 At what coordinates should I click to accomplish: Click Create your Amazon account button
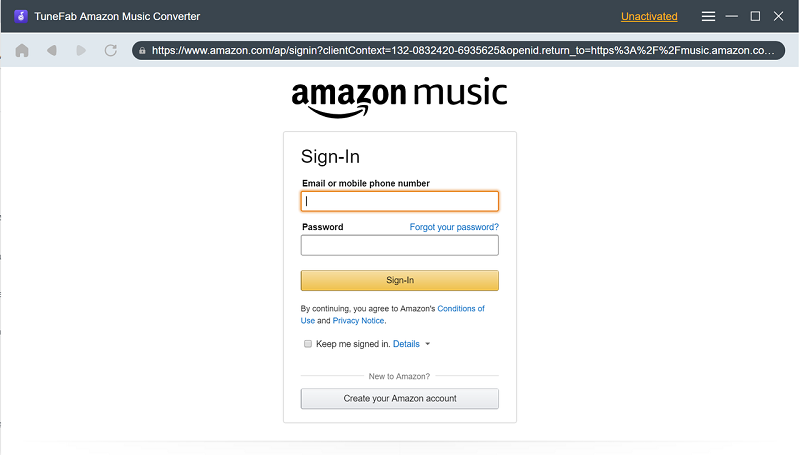(400, 398)
